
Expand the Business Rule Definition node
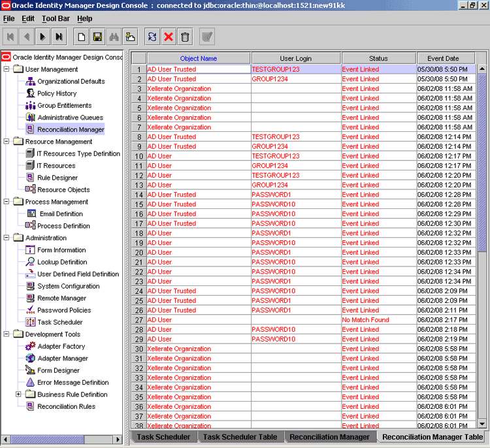[x=18, y=394]
